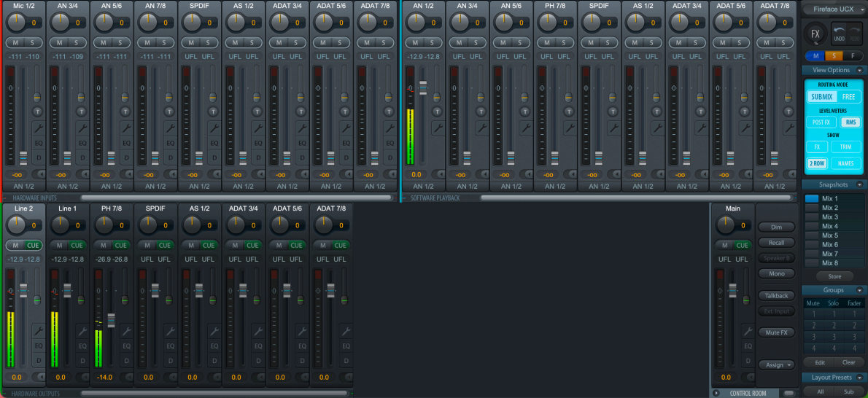Open Dynamics (D) on hardware input SPDIF
This screenshot has width=868, height=398.
point(214,157)
